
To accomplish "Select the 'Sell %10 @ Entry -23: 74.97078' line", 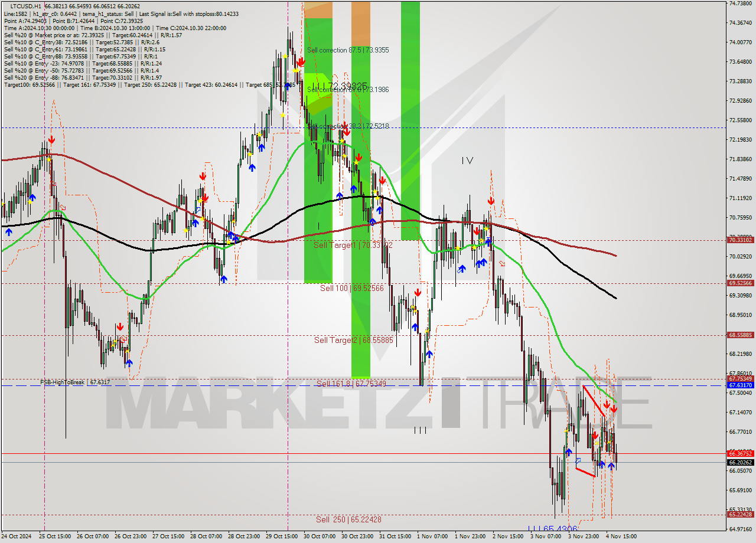I will click(83, 63).
